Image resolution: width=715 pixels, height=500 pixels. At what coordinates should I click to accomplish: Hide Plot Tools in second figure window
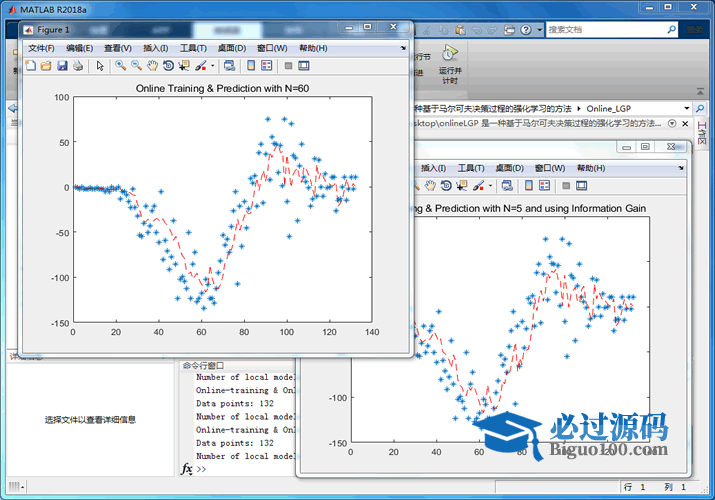point(566,186)
